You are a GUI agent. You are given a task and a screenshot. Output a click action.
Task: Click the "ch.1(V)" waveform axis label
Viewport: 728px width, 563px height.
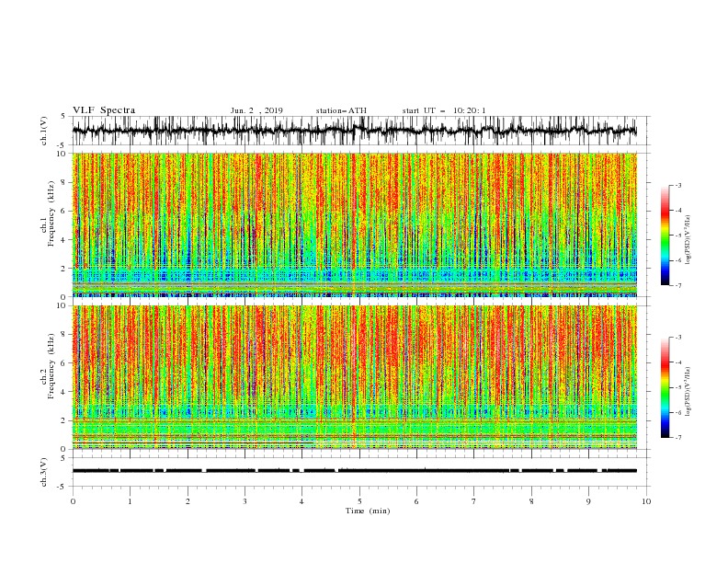point(44,131)
